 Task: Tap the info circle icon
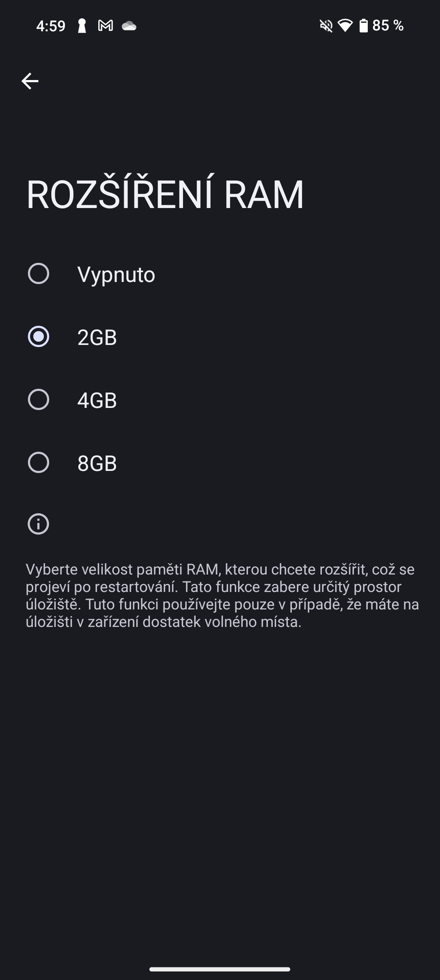click(x=38, y=524)
